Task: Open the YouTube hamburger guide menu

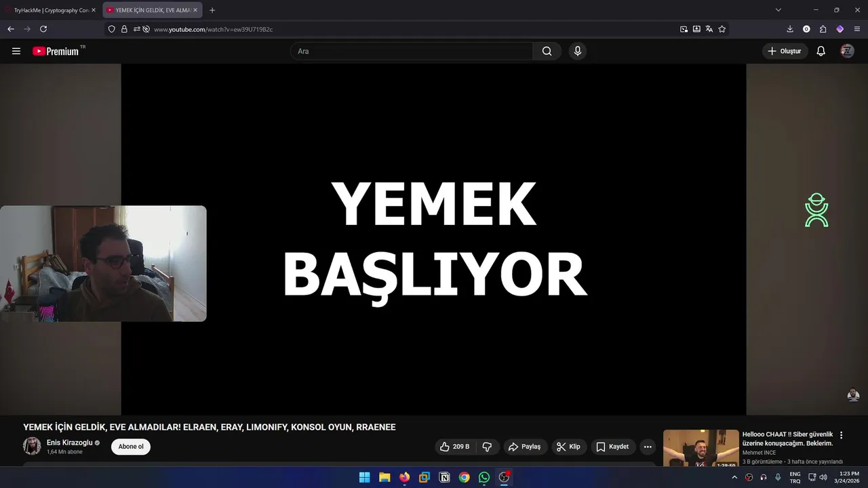Action: click(x=16, y=51)
